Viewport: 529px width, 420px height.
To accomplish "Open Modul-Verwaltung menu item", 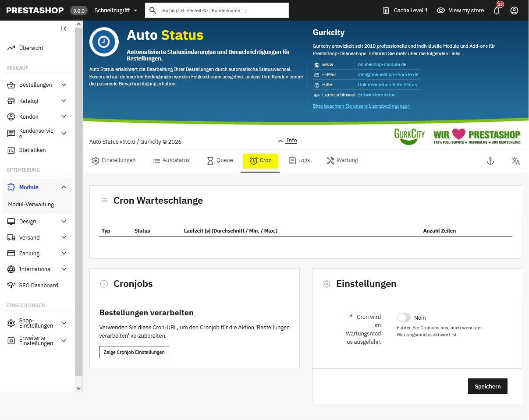I will pos(31,205).
